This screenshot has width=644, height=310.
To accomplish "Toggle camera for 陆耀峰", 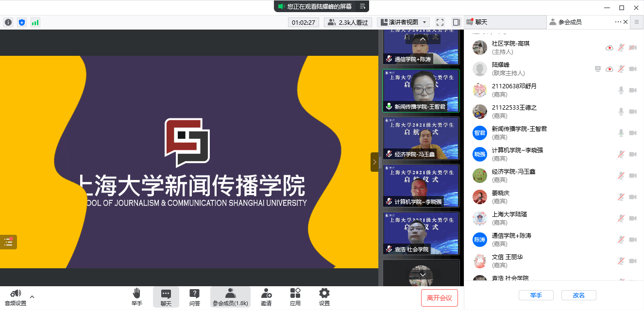I will click(x=633, y=69).
